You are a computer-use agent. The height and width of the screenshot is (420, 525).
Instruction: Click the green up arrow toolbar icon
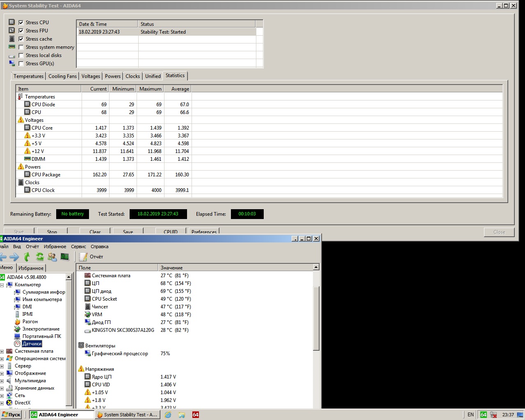(27, 257)
